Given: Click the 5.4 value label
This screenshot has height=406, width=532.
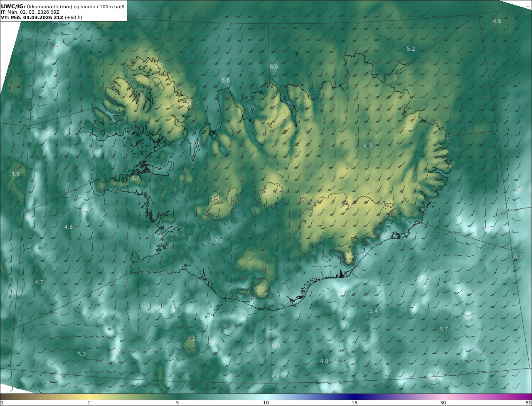Looking at the screenshot, I should point(374,311).
